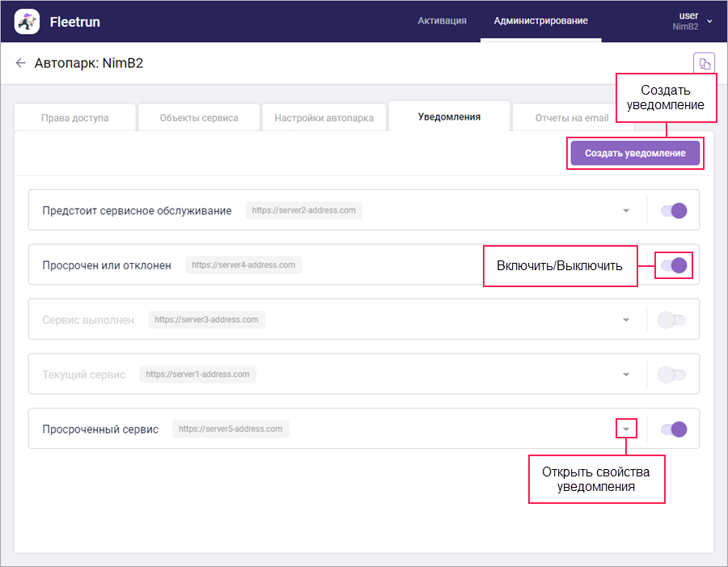Disable the Предстоит сервисное обслуживание toggle
This screenshot has height=567, width=728.
click(673, 210)
